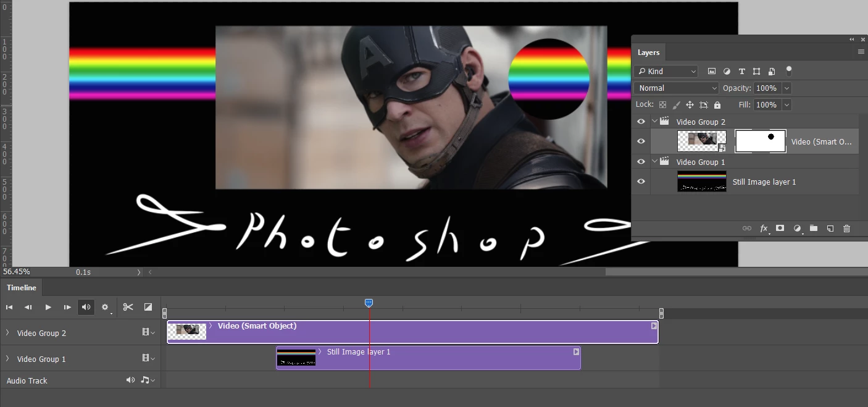This screenshot has width=868, height=407.
Task: Open timeline playback settings gear
Action: click(x=105, y=307)
